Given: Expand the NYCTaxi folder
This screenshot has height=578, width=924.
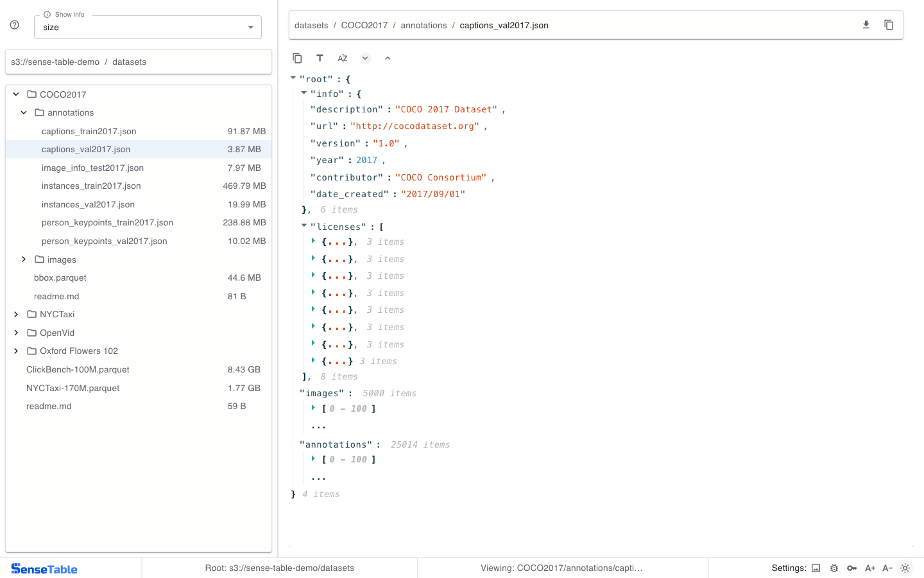Looking at the screenshot, I should (x=16, y=315).
